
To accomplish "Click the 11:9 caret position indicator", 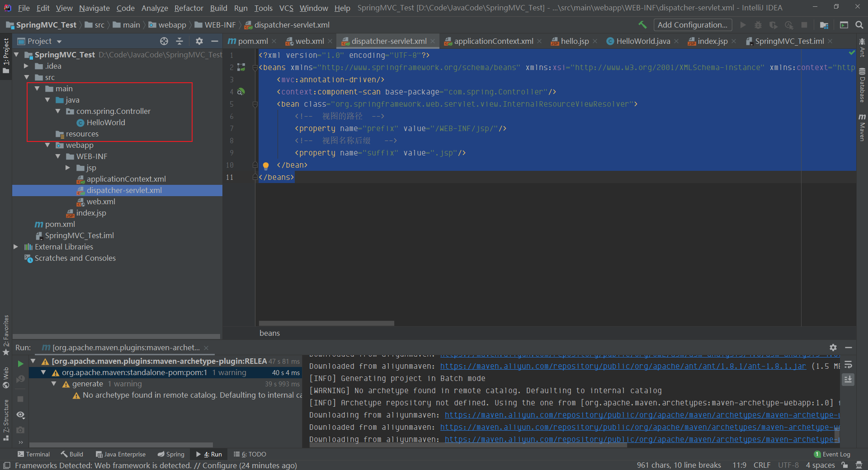I will 739,465.
